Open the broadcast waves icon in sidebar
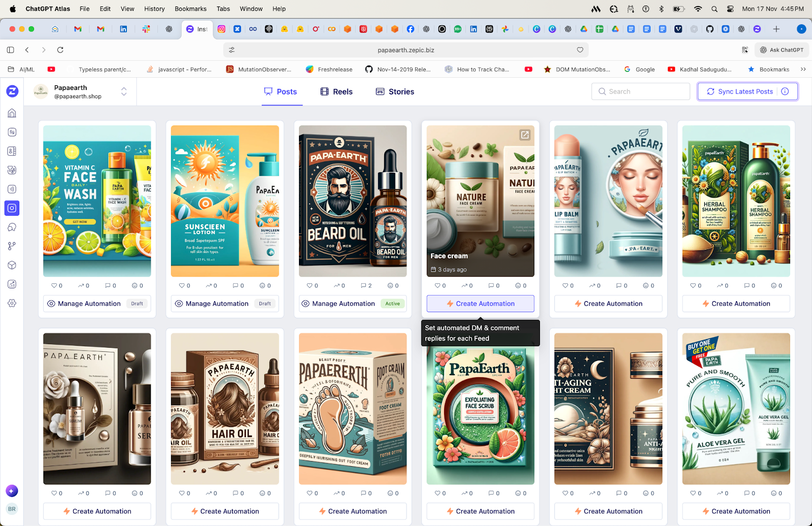The width and height of the screenshot is (812, 526). [x=12, y=189]
